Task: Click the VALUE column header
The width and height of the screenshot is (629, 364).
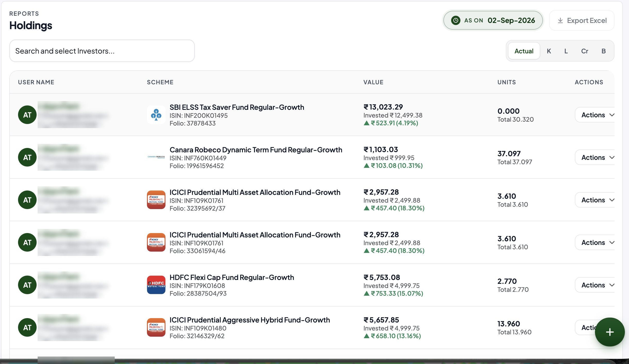Action: pos(373,82)
